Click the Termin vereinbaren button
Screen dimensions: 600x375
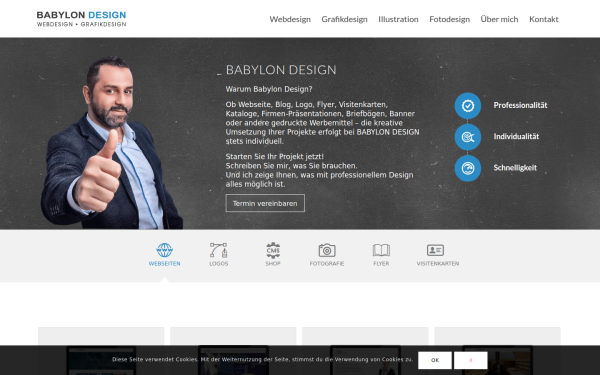pos(265,203)
